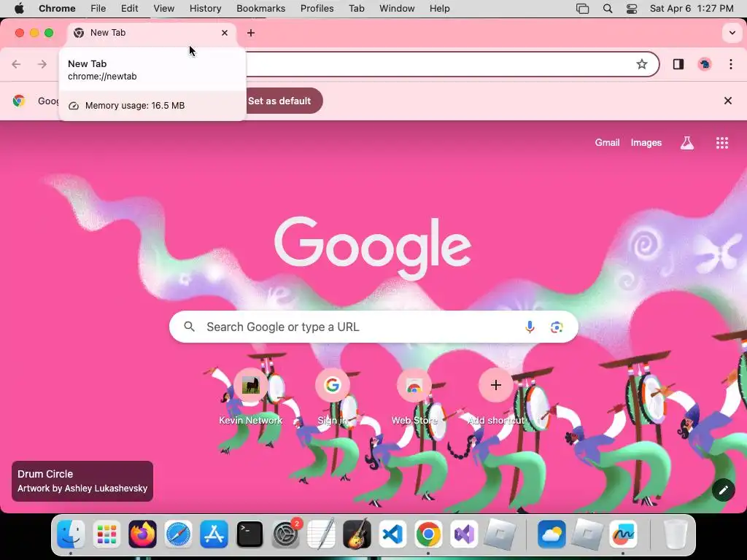Search by image with Lens icon
Image resolution: width=747 pixels, height=560 pixels.
click(x=557, y=327)
